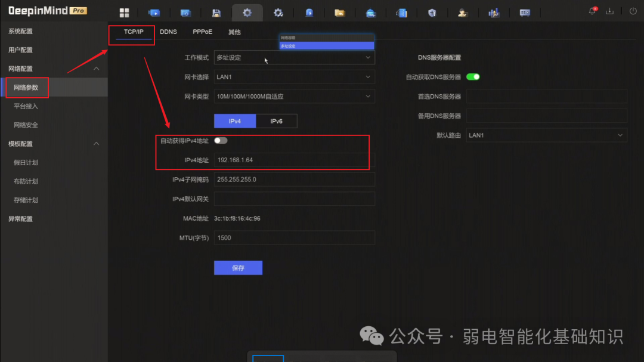Click the 保存 save button
The image size is (644, 362).
pos(238,268)
